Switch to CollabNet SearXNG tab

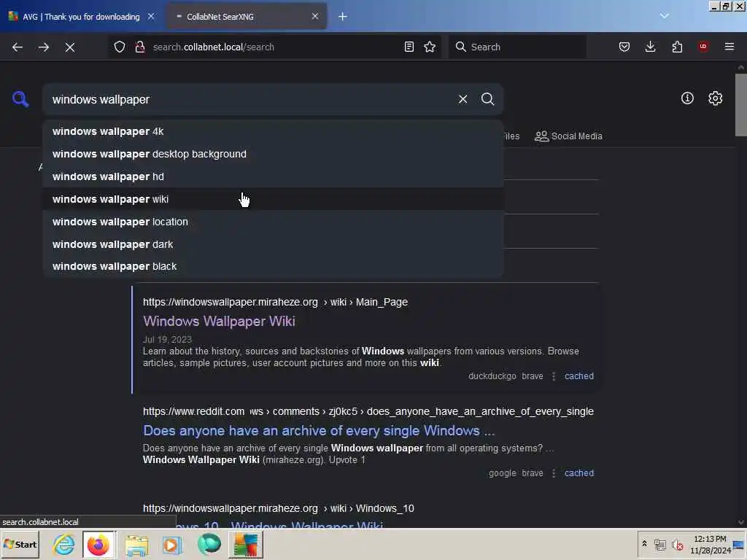click(x=247, y=17)
